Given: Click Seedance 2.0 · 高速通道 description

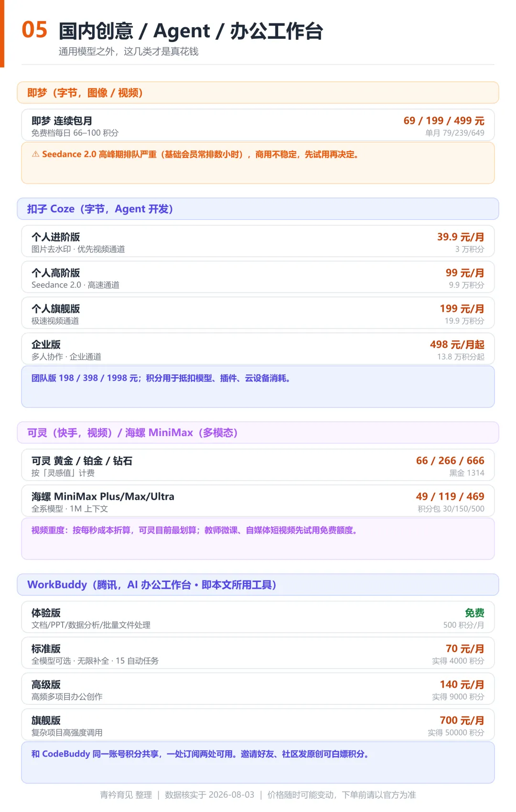Looking at the screenshot, I should coord(75,285).
